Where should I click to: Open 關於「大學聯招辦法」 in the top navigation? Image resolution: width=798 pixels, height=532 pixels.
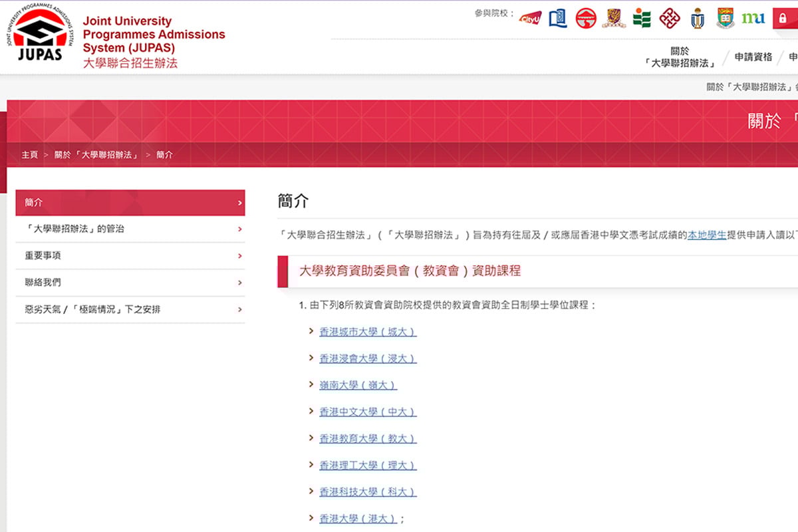click(x=680, y=57)
